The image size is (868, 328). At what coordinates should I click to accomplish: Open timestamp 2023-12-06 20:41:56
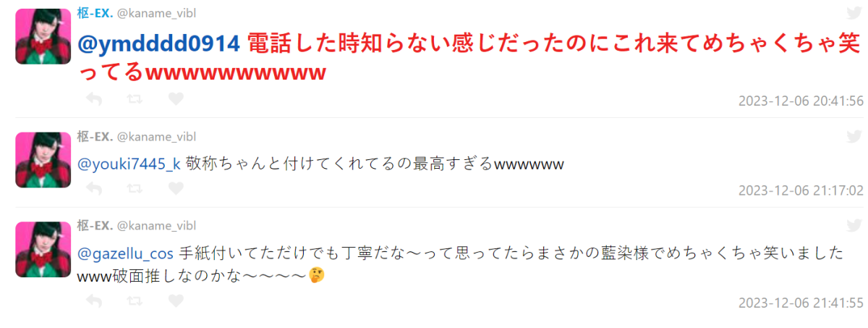pos(801,101)
